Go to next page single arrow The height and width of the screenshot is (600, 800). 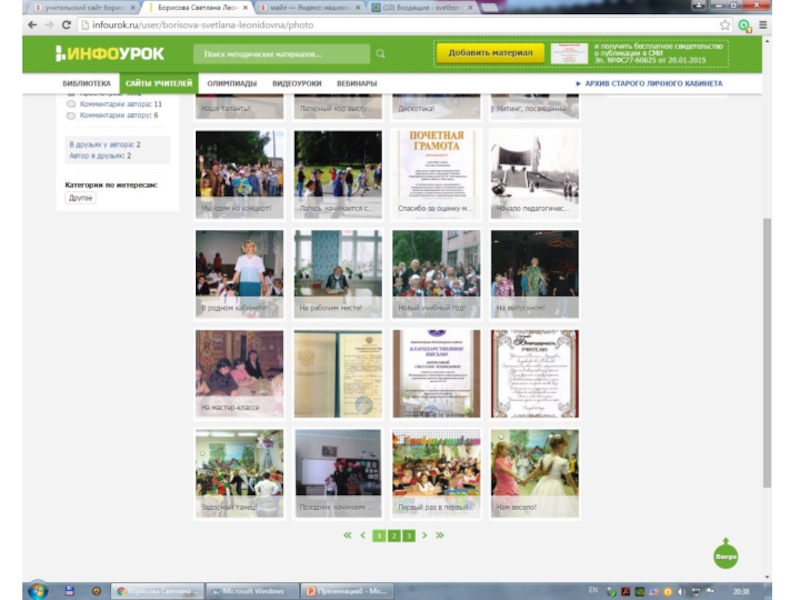pyautogui.click(x=424, y=535)
